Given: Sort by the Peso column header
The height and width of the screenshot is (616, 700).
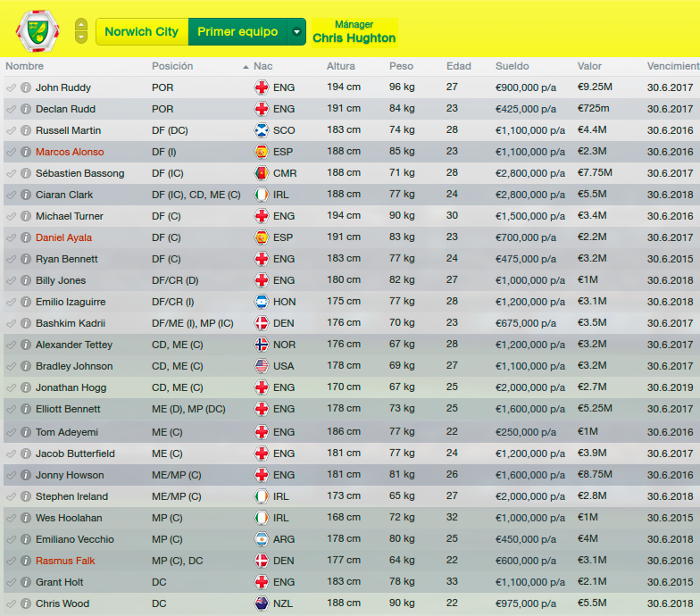Looking at the screenshot, I should coord(402,66).
